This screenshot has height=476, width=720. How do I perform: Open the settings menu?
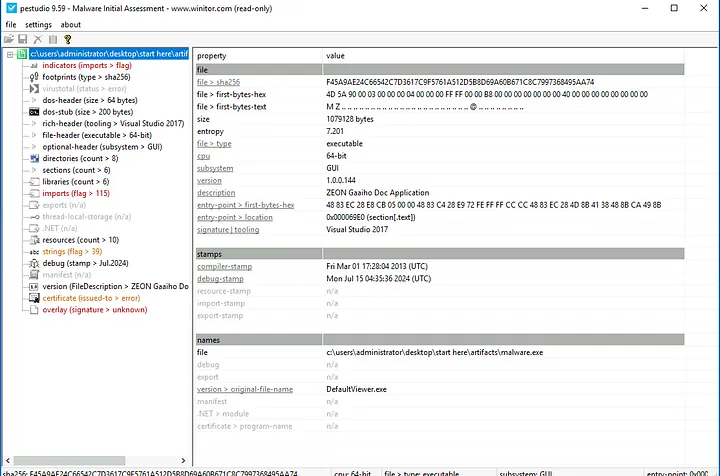tap(38, 25)
